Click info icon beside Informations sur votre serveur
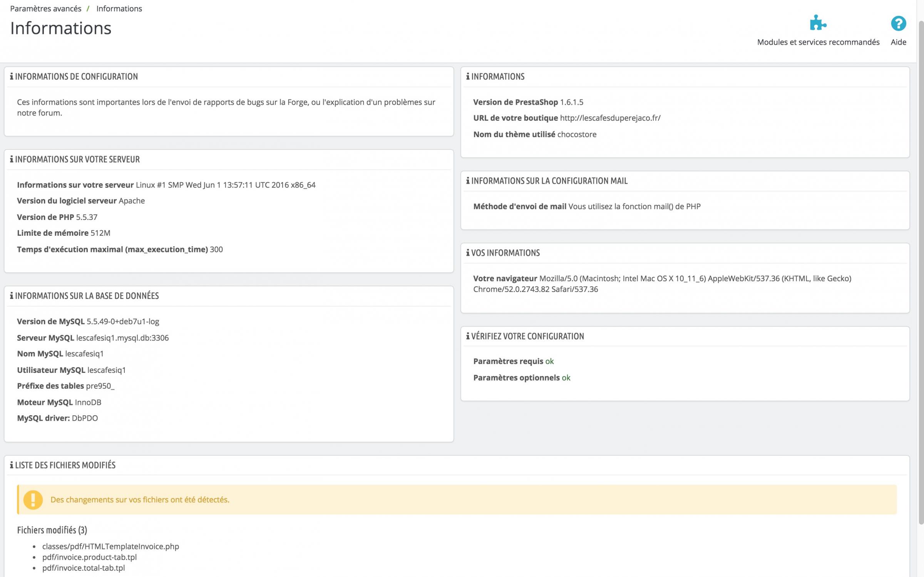 (12, 159)
